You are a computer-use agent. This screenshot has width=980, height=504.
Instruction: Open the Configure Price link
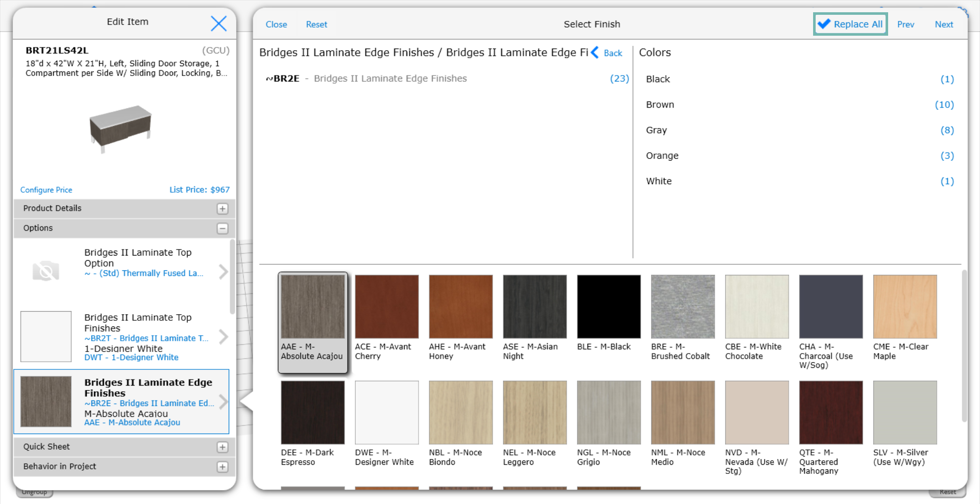[x=46, y=190]
